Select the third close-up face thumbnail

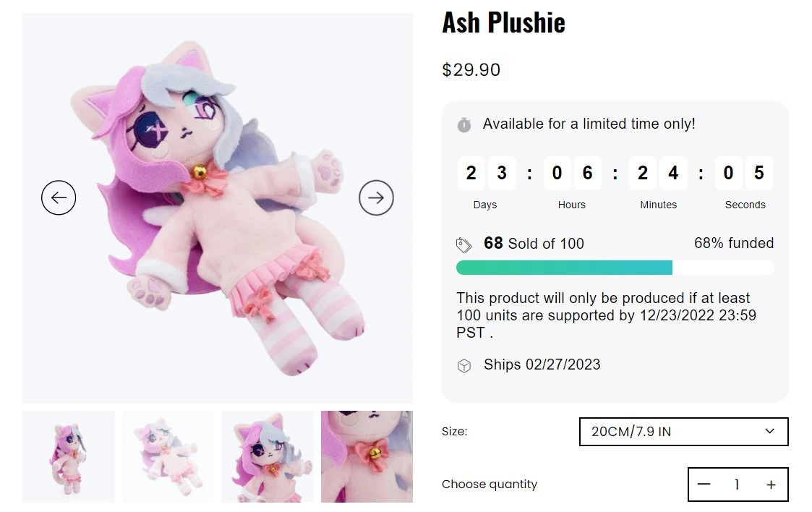coord(268,456)
